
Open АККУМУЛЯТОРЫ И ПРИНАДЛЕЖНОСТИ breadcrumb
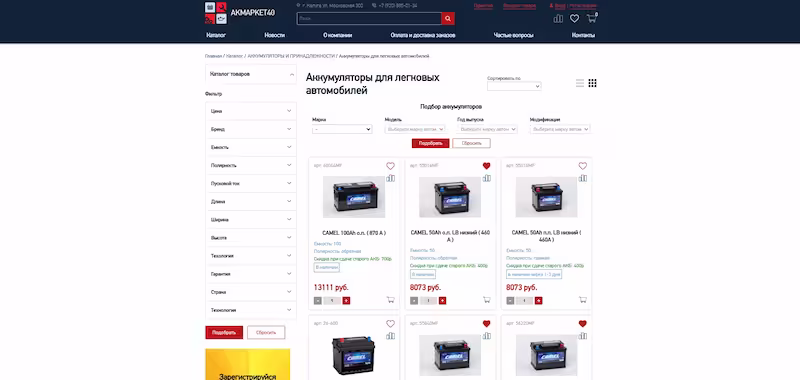[x=291, y=56]
